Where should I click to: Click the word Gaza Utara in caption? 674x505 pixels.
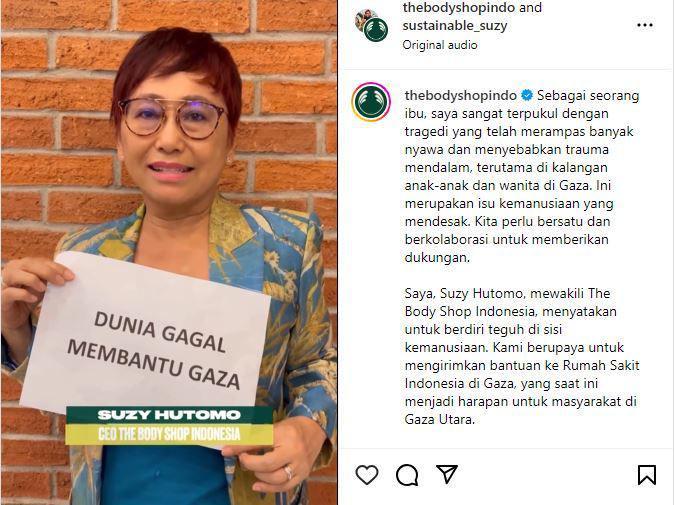tap(439, 419)
